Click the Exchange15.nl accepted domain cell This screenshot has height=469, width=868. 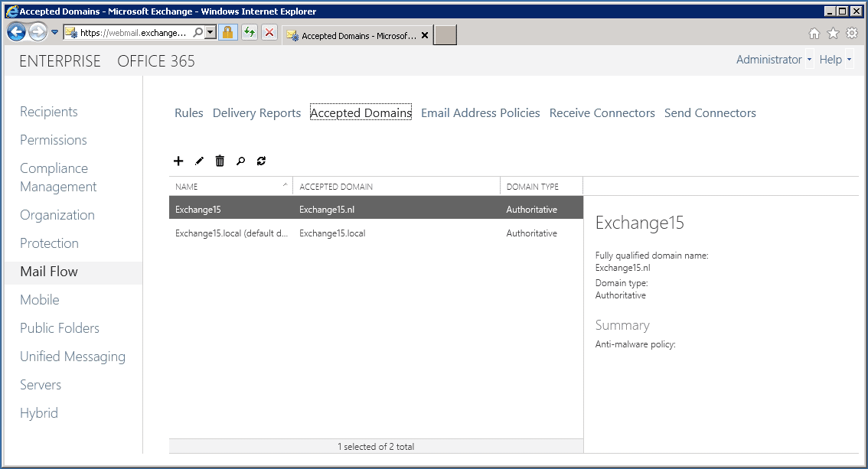pyautogui.click(x=327, y=210)
